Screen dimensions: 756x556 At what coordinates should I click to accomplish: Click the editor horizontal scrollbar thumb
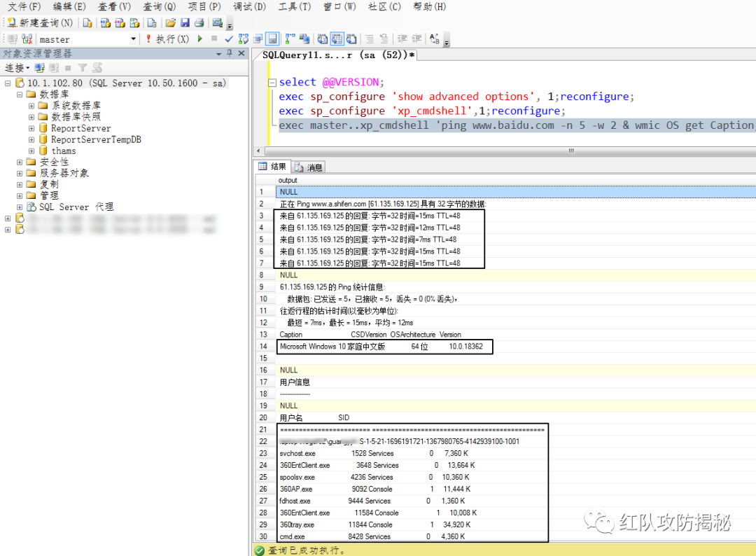[x=571, y=151]
